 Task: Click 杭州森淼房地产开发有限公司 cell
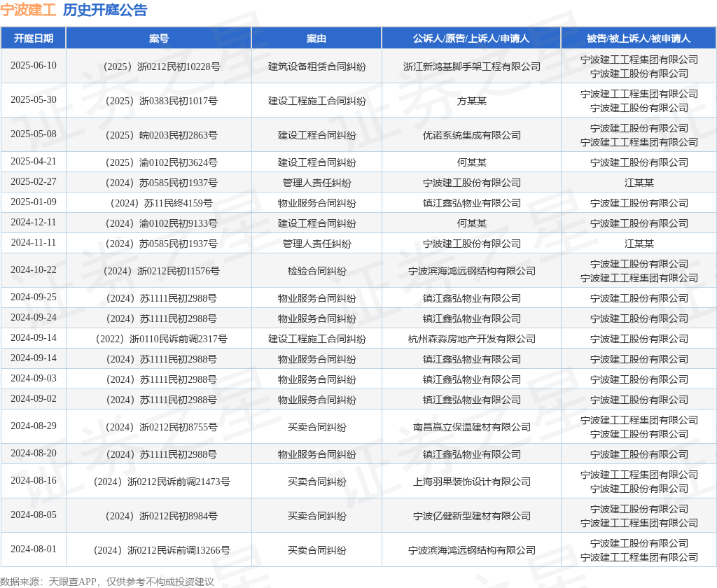coord(471,339)
